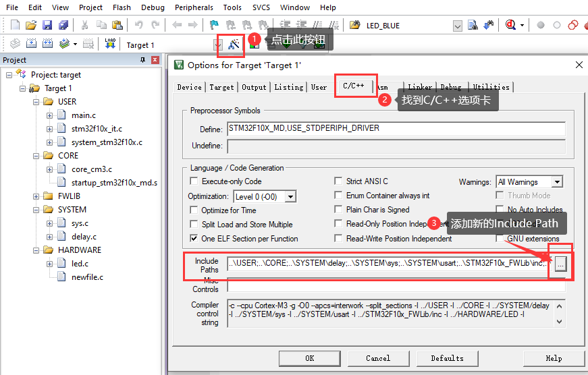Open the Peripherals menu
The height and width of the screenshot is (375, 588).
[194, 7]
